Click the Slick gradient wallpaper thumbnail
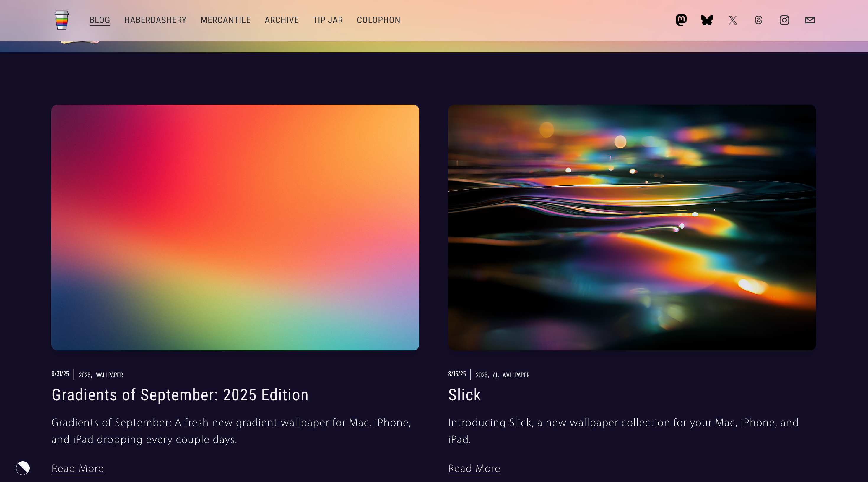This screenshot has height=482, width=868. point(632,227)
